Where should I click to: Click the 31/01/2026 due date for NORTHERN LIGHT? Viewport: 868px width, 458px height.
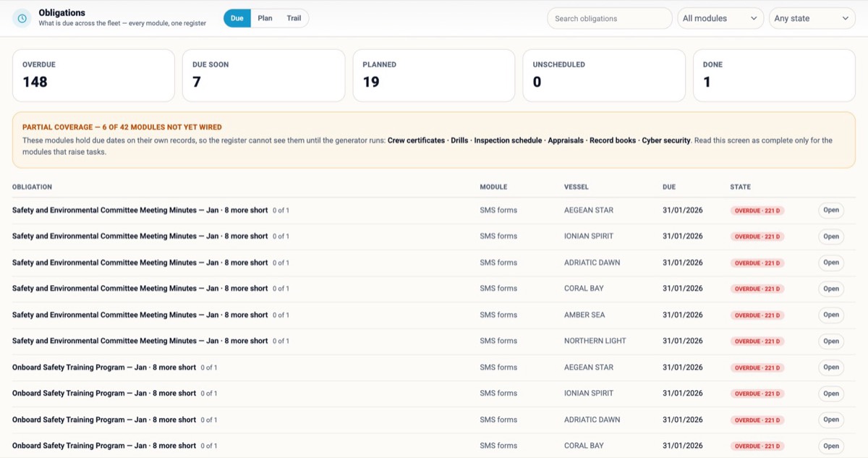(x=683, y=341)
